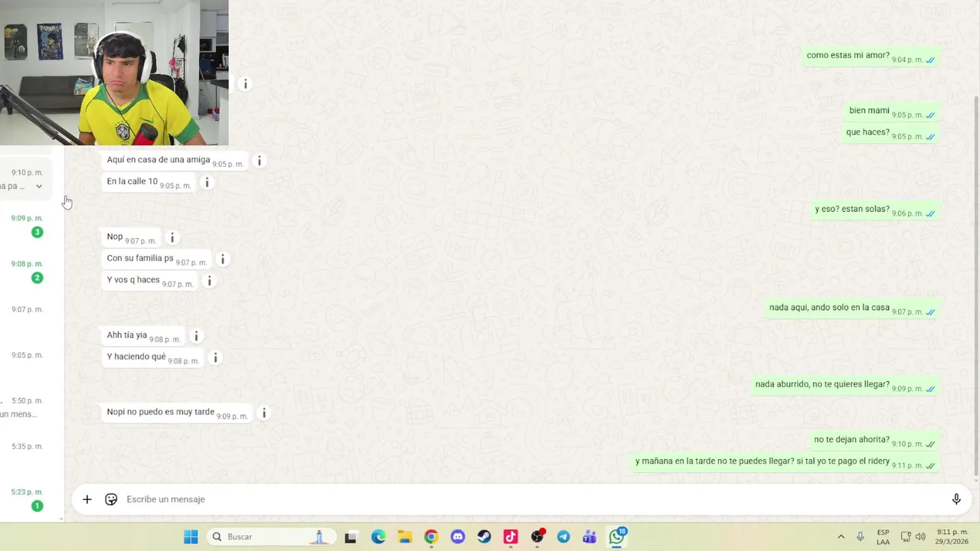Select received message 'Aquí en casa de una amiga'
Image resolution: width=980 pixels, height=551 pixels.
pyautogui.click(x=175, y=161)
